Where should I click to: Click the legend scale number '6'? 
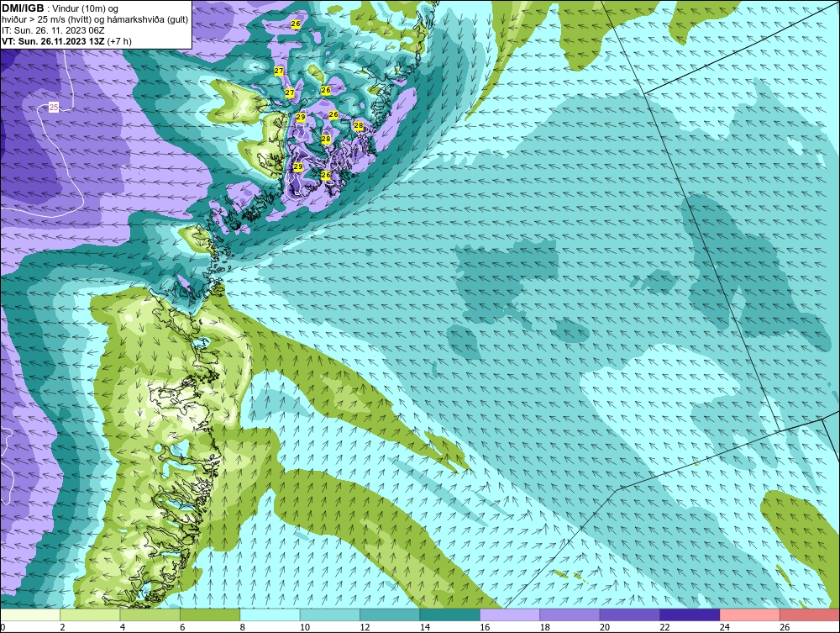pyautogui.click(x=182, y=627)
